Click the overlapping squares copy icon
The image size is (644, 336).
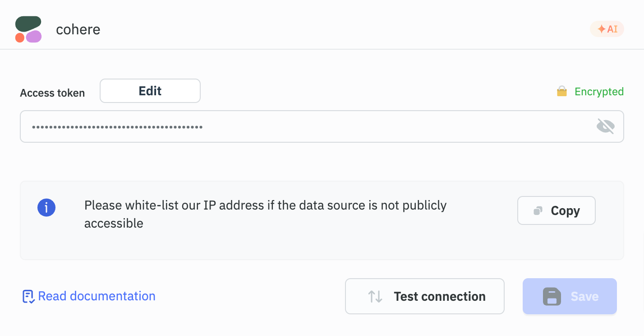[x=538, y=211]
